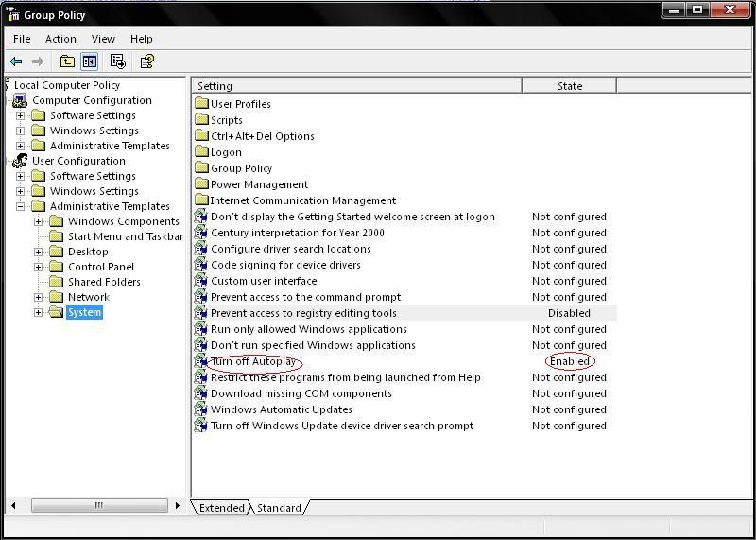Click the Power Management folder icon

pos(201,184)
